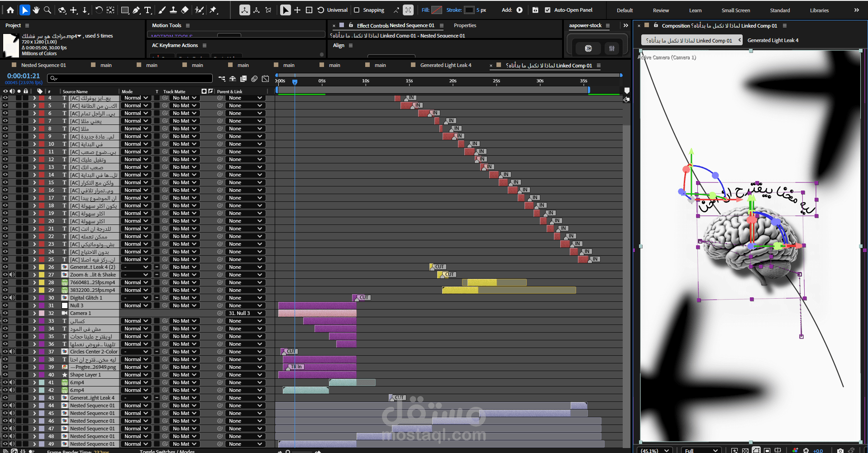Select the Roto Brush tool
Screen dimensions: 868x453
point(199,10)
